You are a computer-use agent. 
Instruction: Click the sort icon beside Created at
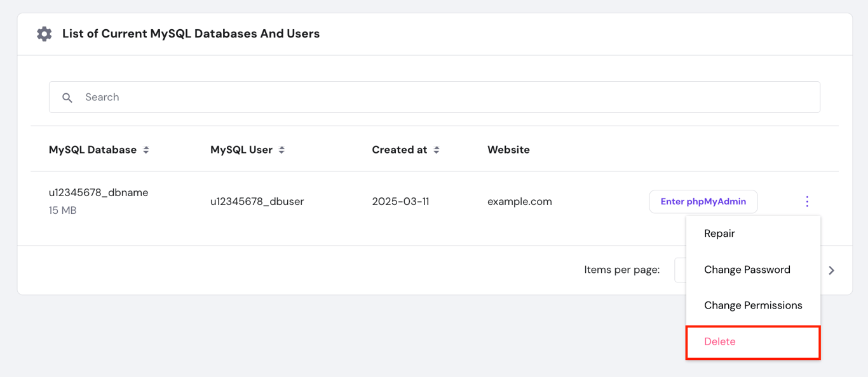click(x=437, y=149)
